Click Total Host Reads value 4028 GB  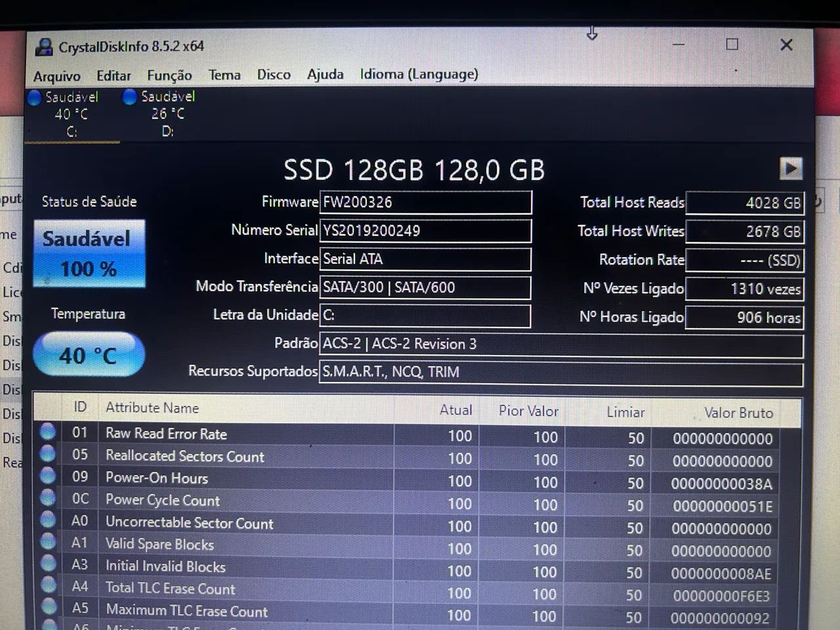(744, 203)
